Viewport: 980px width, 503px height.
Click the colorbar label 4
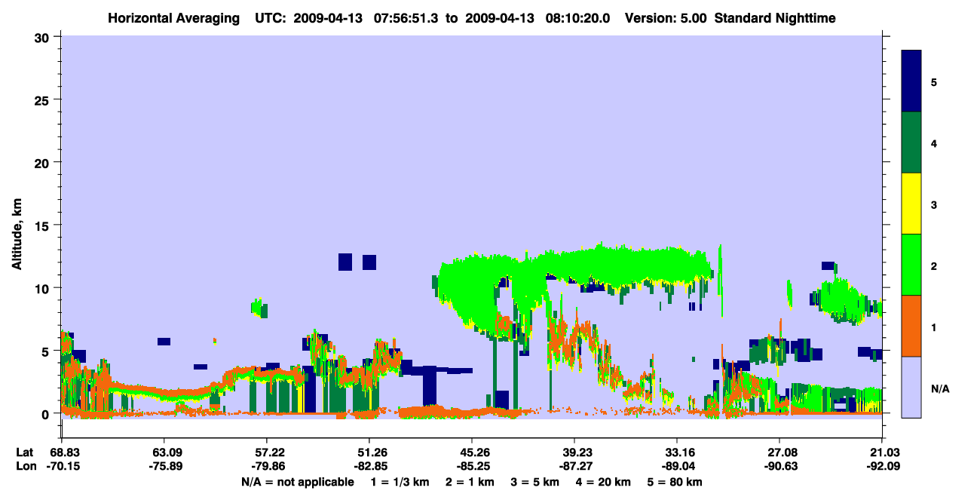(934, 143)
